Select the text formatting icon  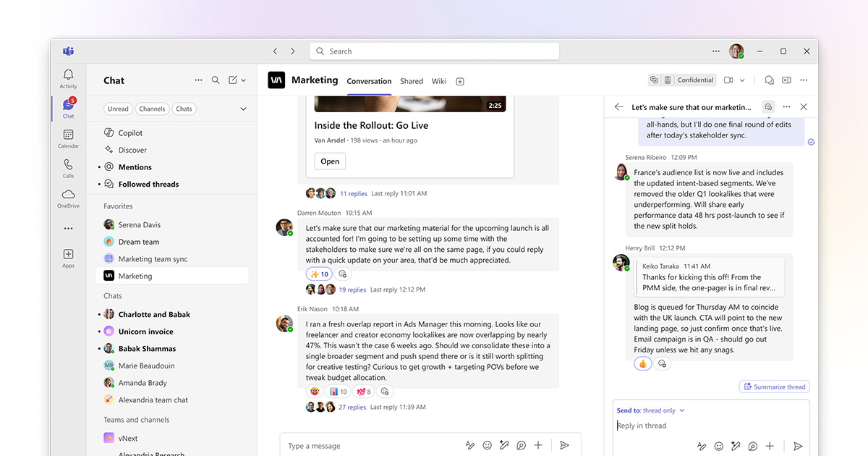470,445
